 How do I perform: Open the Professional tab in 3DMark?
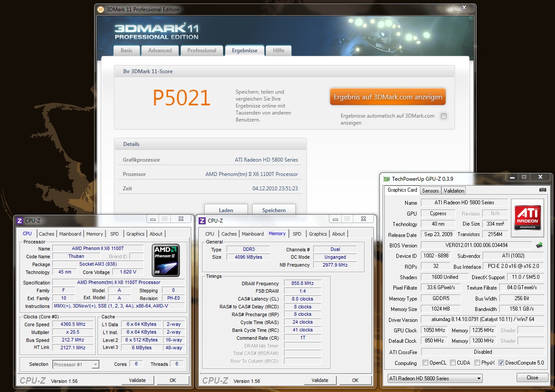coord(202,51)
